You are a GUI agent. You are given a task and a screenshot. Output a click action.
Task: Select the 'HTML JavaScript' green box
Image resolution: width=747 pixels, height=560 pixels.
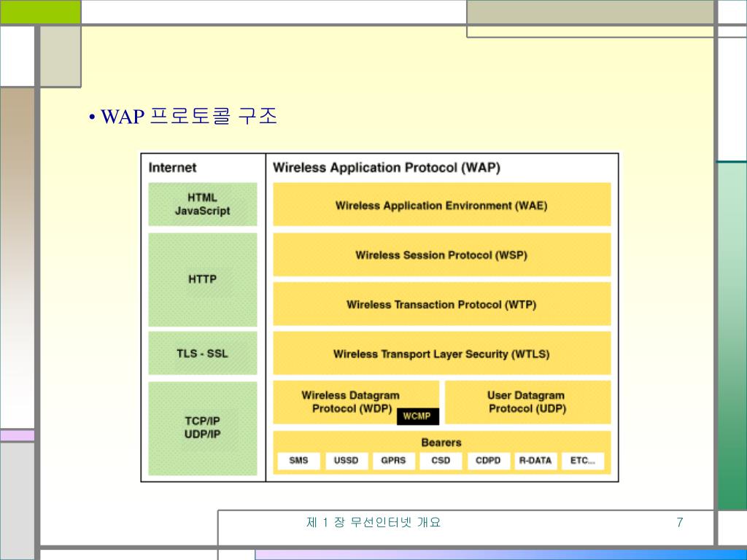click(x=203, y=204)
